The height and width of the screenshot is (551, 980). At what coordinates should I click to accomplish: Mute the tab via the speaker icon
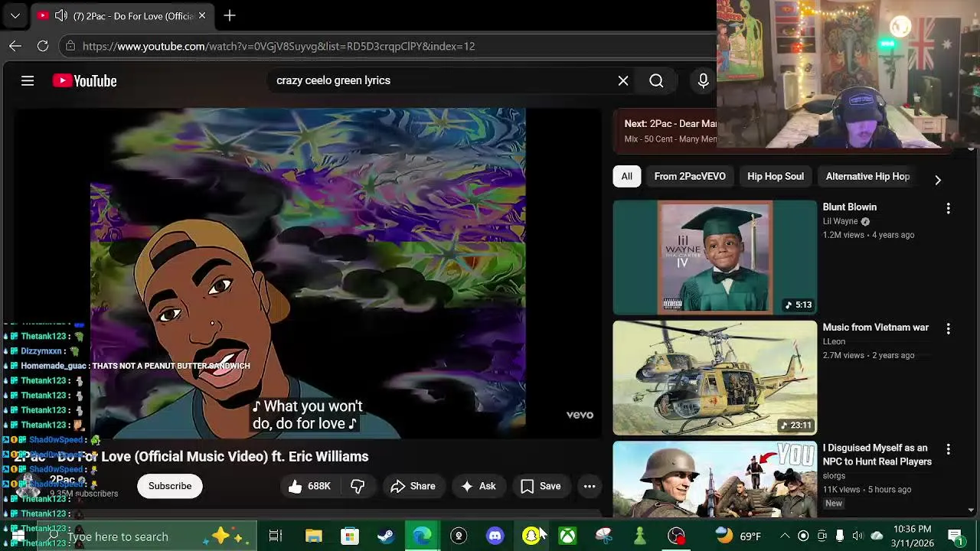point(60,15)
